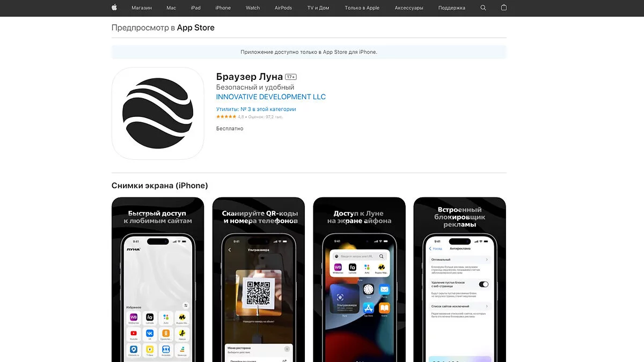Open the AirPods menu item
This screenshot has height=362, width=644.
point(283,8)
